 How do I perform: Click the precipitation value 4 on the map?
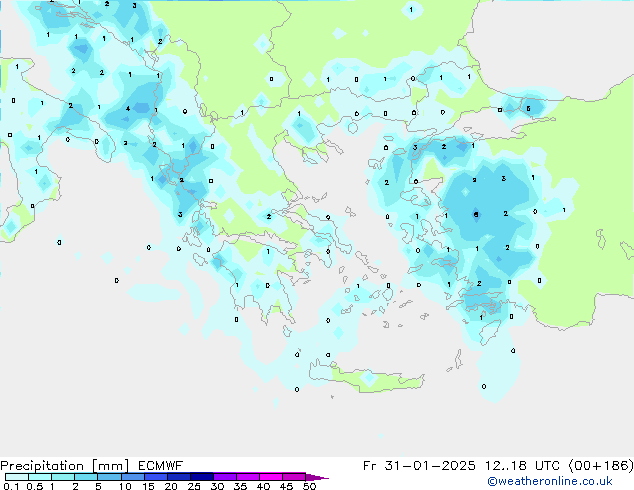point(127,108)
